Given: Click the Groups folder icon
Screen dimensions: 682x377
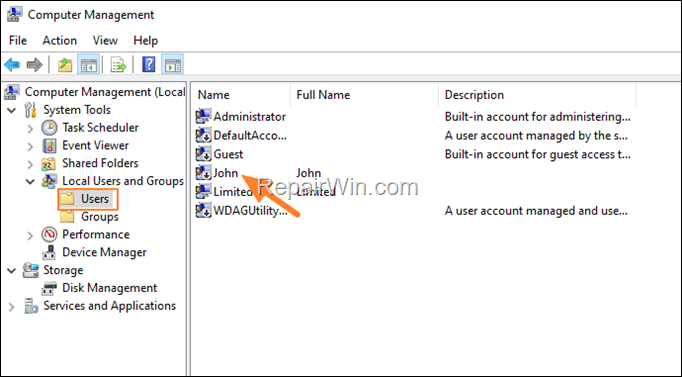Looking at the screenshot, I should pyautogui.click(x=67, y=217).
